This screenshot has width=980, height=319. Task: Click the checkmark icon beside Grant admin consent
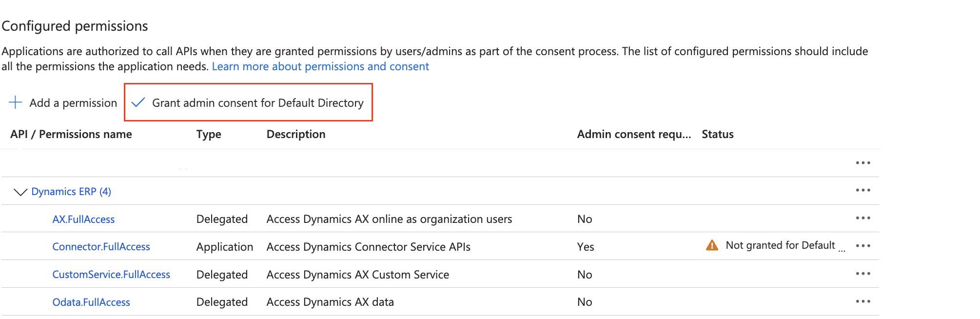pos(138,102)
